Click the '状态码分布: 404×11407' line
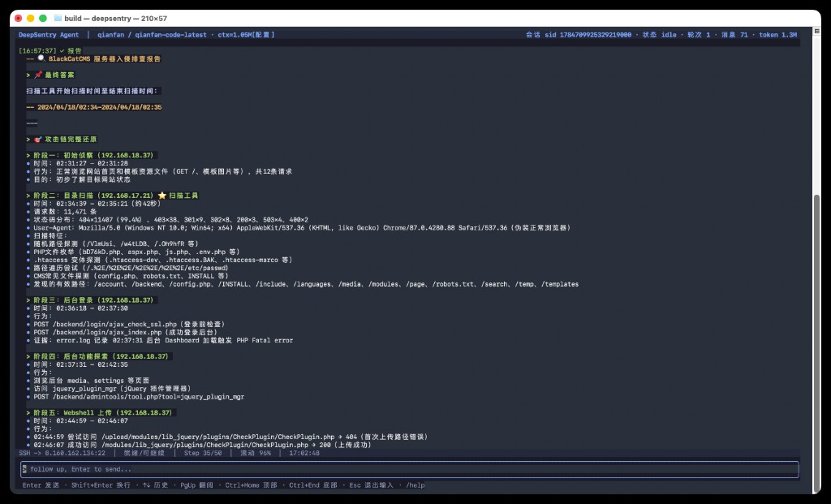This screenshot has height=504, width=831. pyautogui.click(x=170, y=219)
